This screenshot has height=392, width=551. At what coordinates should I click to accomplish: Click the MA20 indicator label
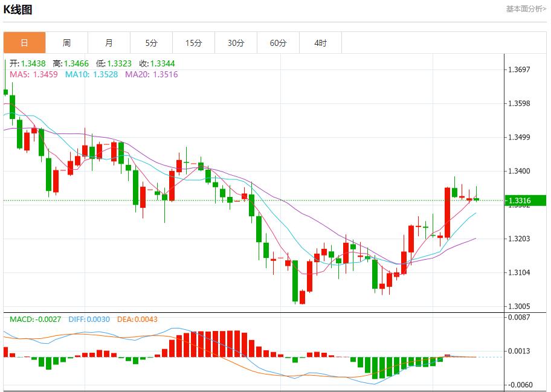[151, 74]
